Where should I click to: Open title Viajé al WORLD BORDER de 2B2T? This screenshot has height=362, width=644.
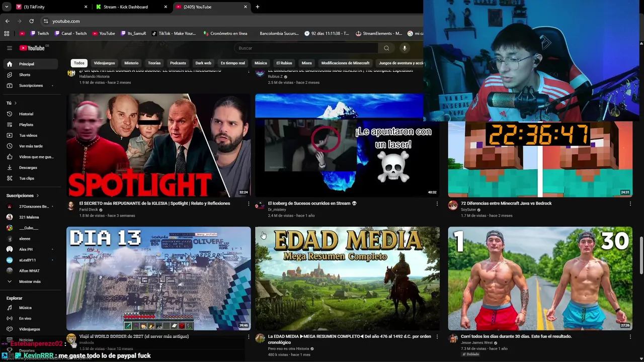point(134,336)
